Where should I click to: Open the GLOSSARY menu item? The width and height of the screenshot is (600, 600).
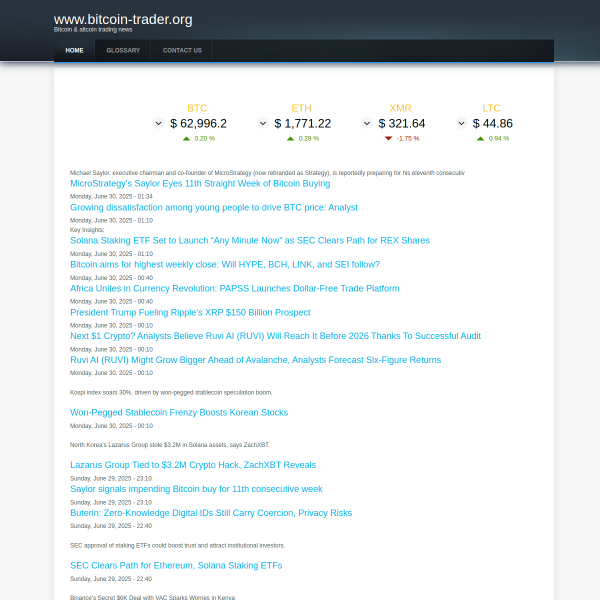pyautogui.click(x=123, y=51)
